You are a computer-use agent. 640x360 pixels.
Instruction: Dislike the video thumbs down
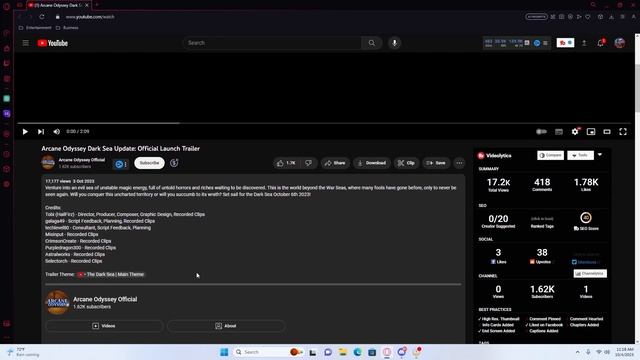click(309, 163)
